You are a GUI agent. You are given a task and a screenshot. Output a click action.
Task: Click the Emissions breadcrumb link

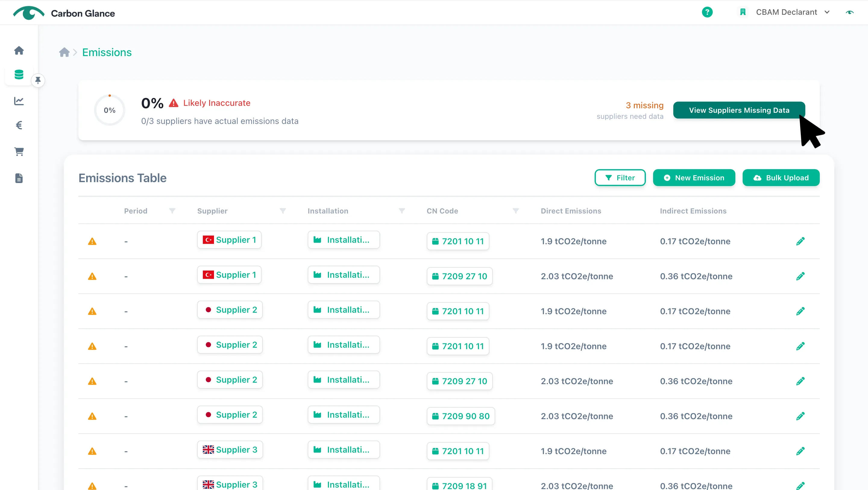point(107,52)
